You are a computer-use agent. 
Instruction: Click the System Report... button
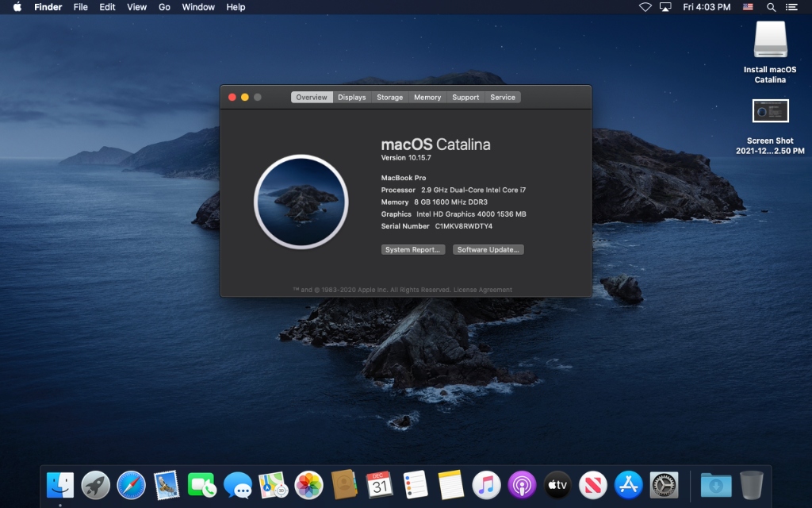412,250
